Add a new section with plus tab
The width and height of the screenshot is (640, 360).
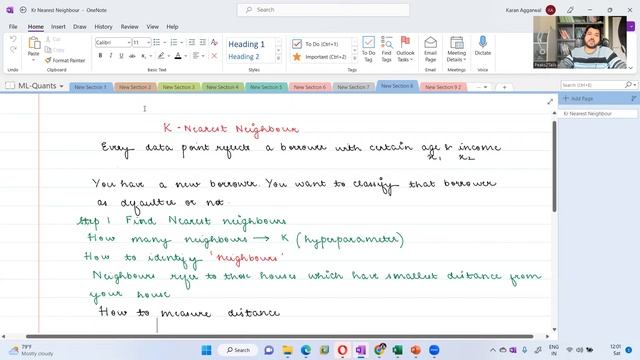point(504,87)
